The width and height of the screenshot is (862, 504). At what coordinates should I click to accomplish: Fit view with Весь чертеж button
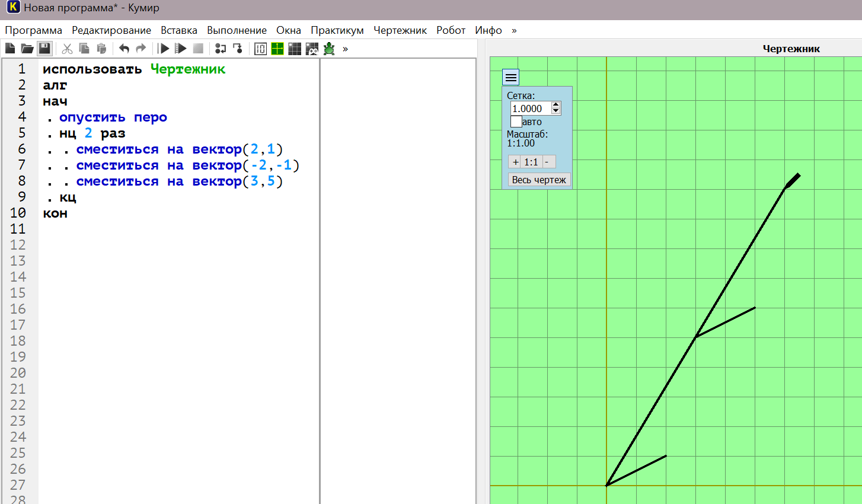[539, 180]
